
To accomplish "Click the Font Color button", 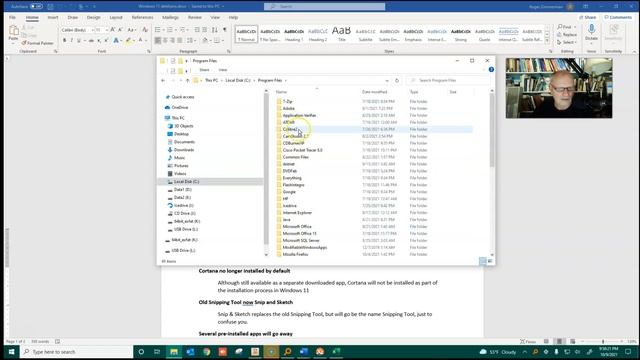I will [140, 40].
